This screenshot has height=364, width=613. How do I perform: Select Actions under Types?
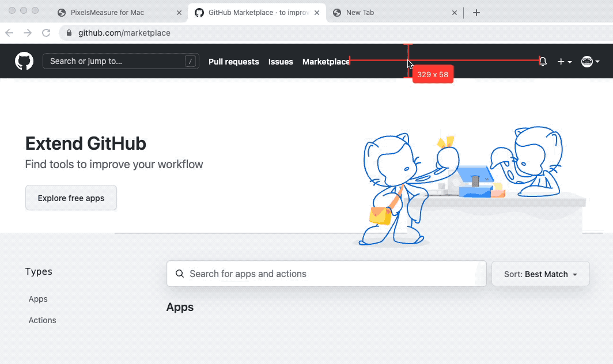[x=43, y=320]
